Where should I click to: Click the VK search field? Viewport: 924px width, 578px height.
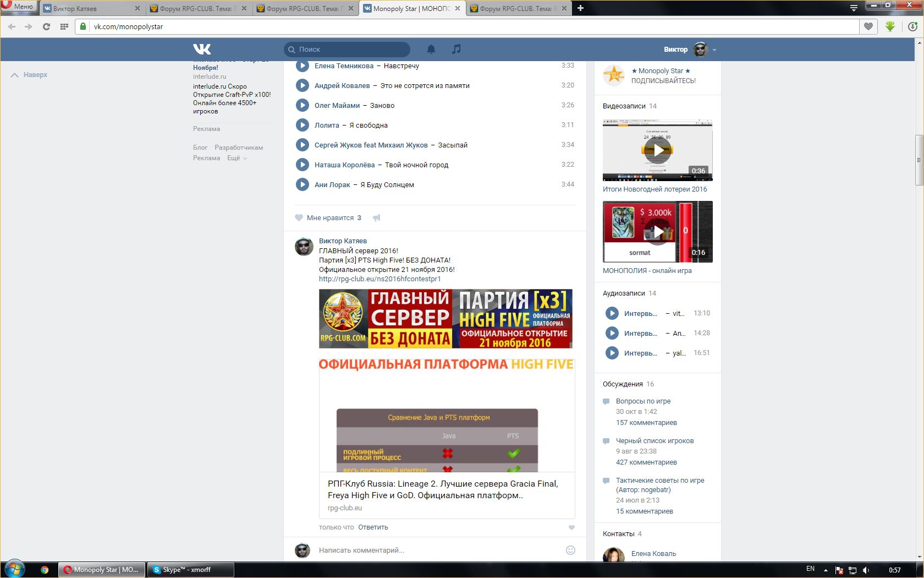click(347, 50)
